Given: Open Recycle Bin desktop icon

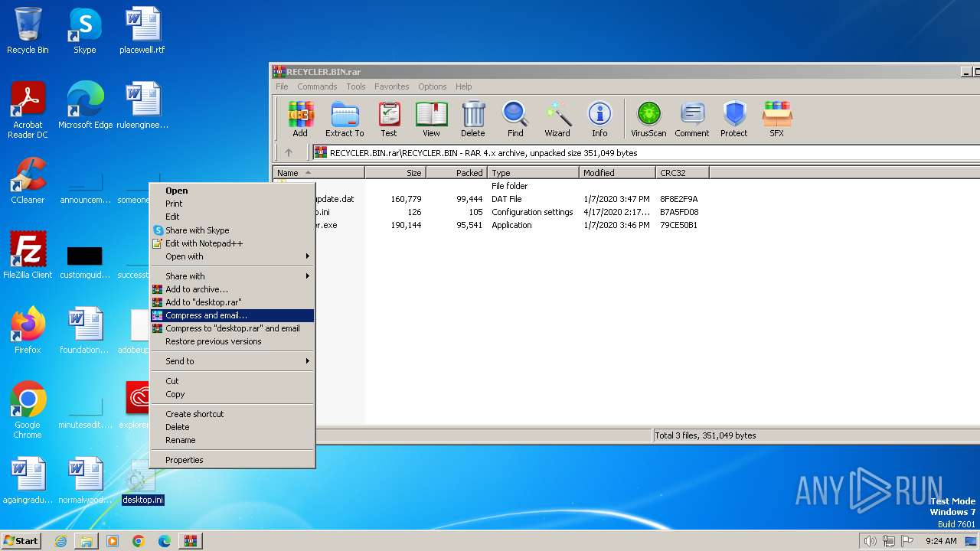Looking at the screenshot, I should tap(28, 31).
